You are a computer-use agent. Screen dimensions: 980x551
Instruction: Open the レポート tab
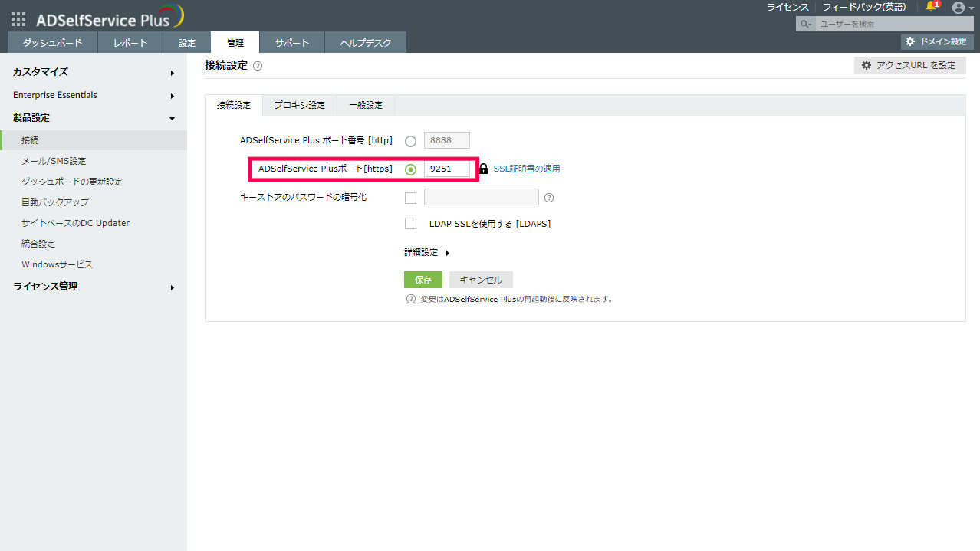pyautogui.click(x=130, y=43)
